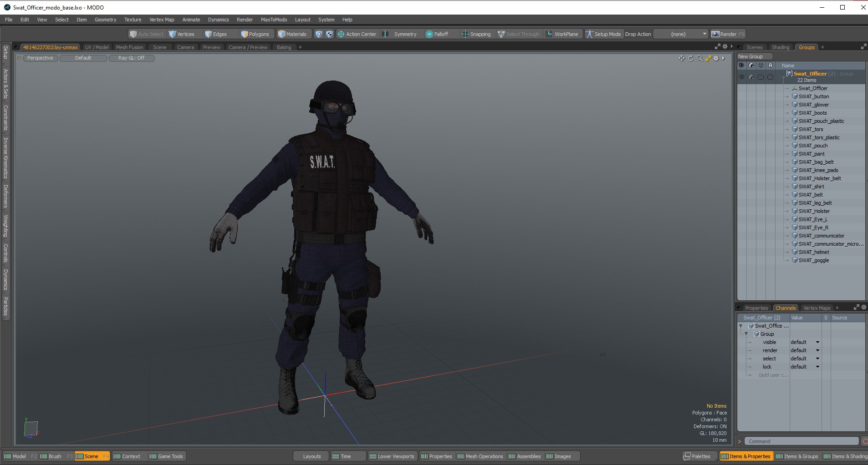Select SWAT_Holster_belt mesh item

click(819, 178)
